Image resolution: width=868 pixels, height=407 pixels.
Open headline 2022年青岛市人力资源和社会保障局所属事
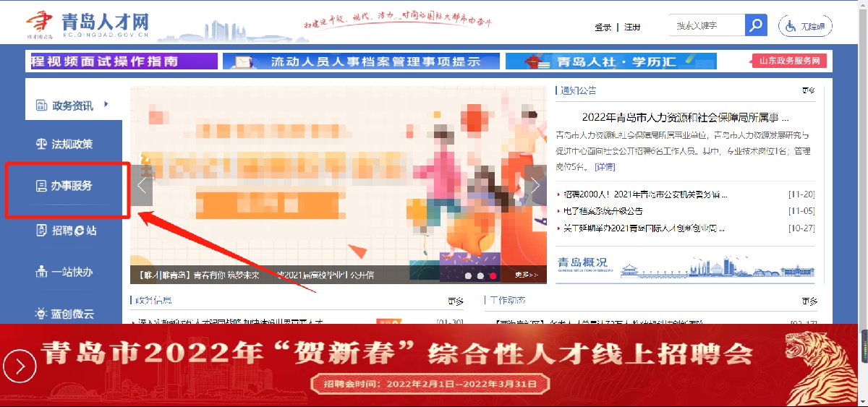685,117
